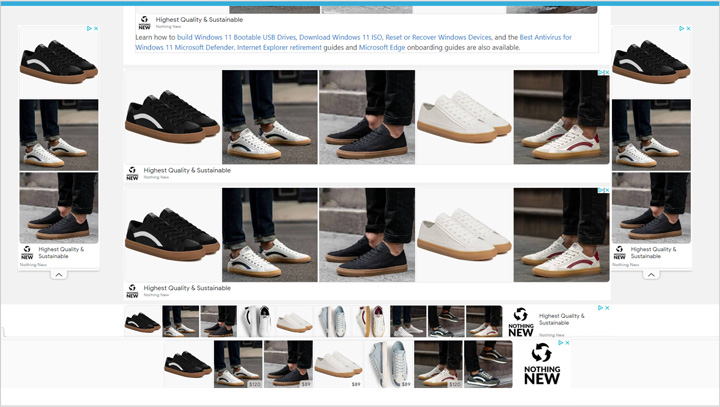Select black sneaker product photo in right sidebar
The width and height of the screenshot is (720, 407).
click(651, 62)
